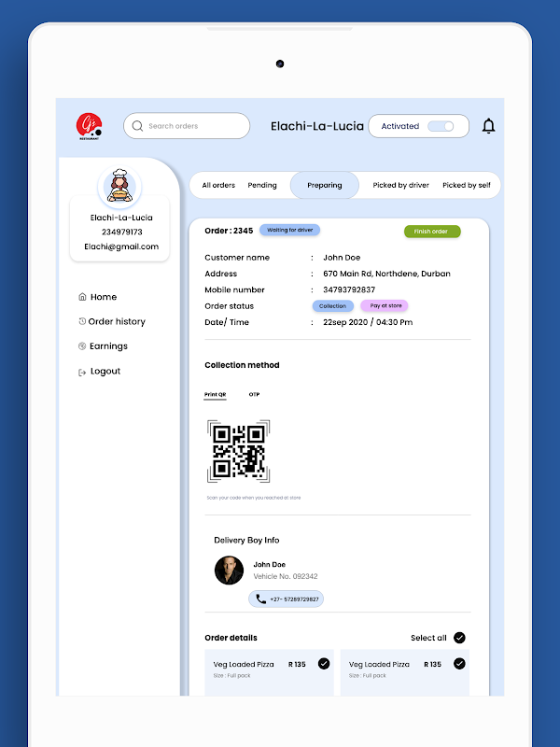Image resolution: width=560 pixels, height=747 pixels.
Task: Click Logout in the sidebar
Action: pos(105,371)
